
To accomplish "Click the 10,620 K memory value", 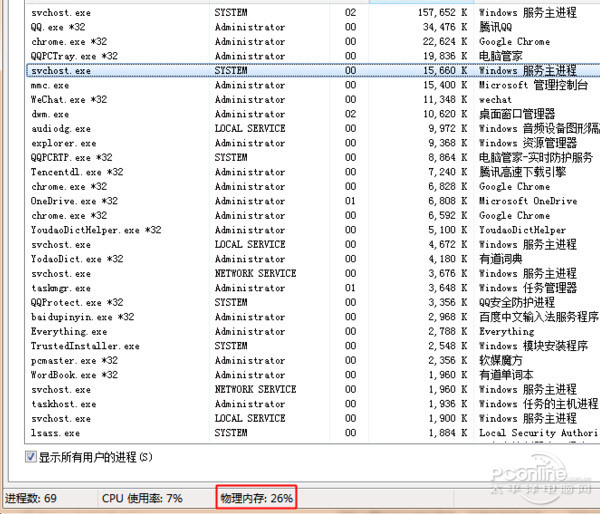I will [x=445, y=114].
